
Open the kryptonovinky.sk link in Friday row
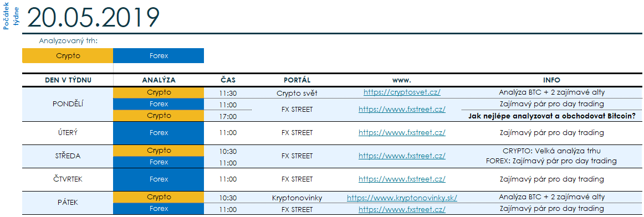402,198
